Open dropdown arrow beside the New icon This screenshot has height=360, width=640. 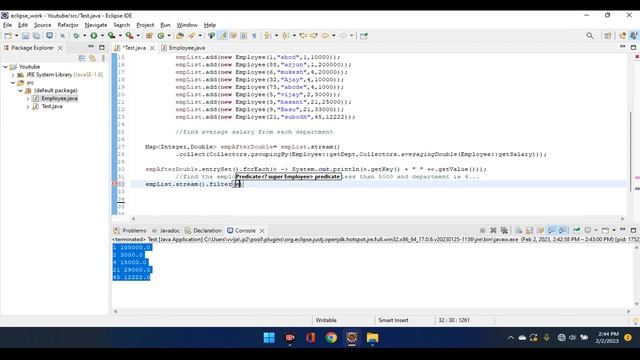coord(16,36)
